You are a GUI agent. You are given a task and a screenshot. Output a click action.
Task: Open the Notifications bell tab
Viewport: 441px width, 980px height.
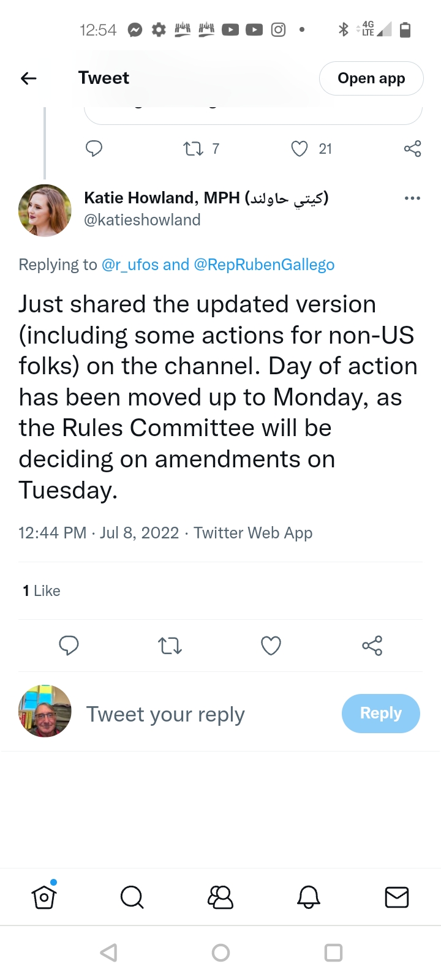pos(309,897)
